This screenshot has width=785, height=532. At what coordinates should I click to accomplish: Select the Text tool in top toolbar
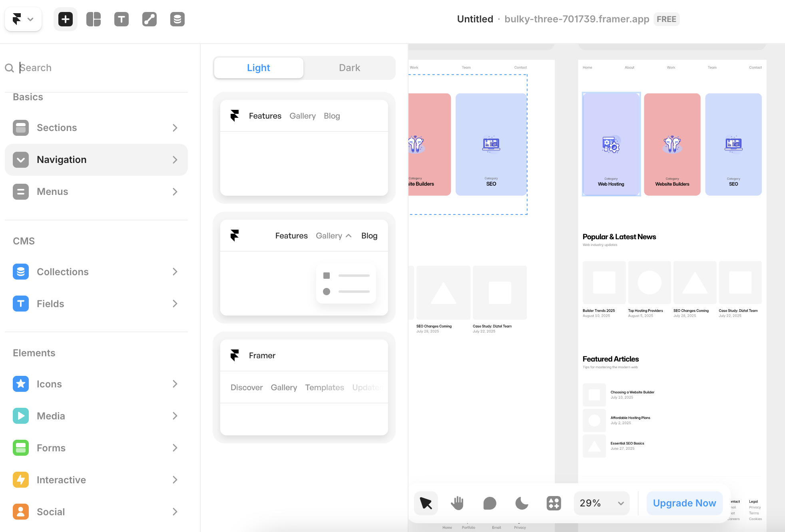(122, 19)
